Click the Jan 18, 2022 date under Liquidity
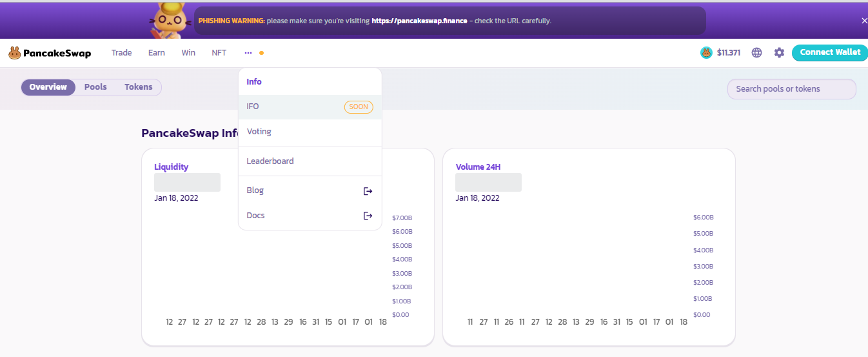This screenshot has width=868, height=357. tap(176, 198)
